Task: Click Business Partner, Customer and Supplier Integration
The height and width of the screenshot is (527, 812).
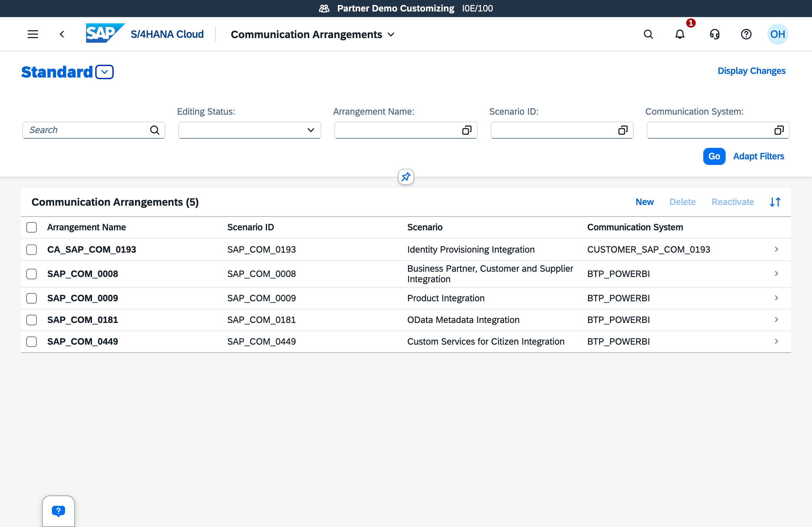Action: [x=490, y=274]
